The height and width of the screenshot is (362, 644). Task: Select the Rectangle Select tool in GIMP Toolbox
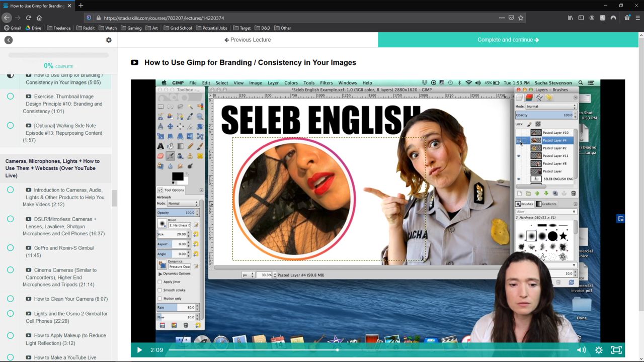coord(160,107)
